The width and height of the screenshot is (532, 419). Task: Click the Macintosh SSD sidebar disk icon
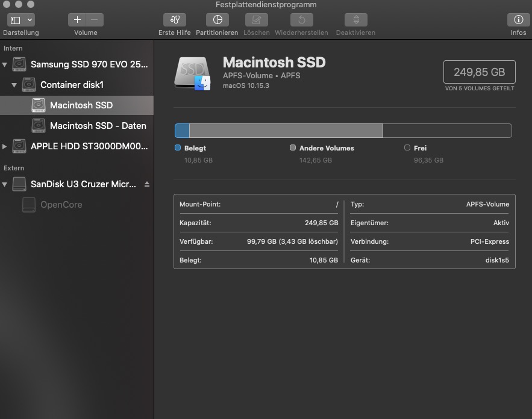click(x=39, y=105)
